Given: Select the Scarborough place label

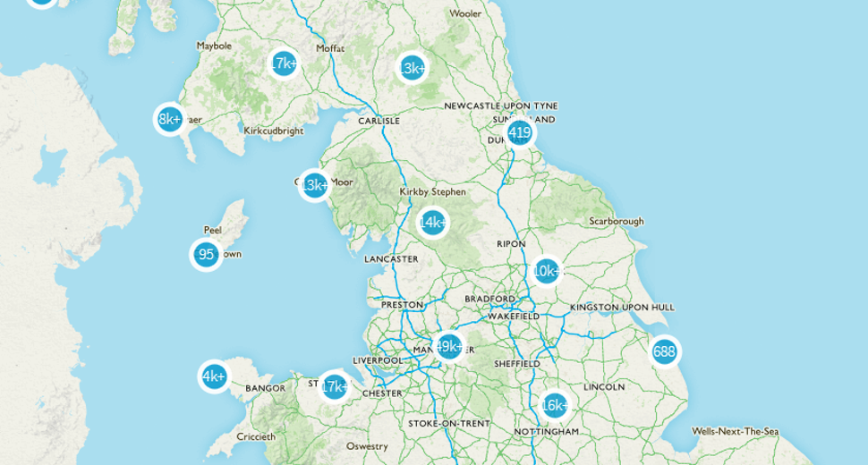Looking at the screenshot, I should 617,222.
